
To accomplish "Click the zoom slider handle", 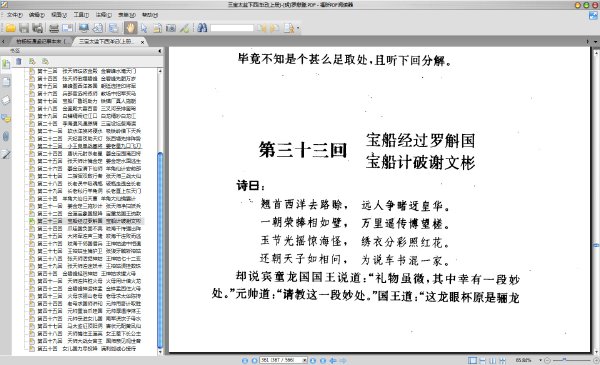I will tap(564, 360).
